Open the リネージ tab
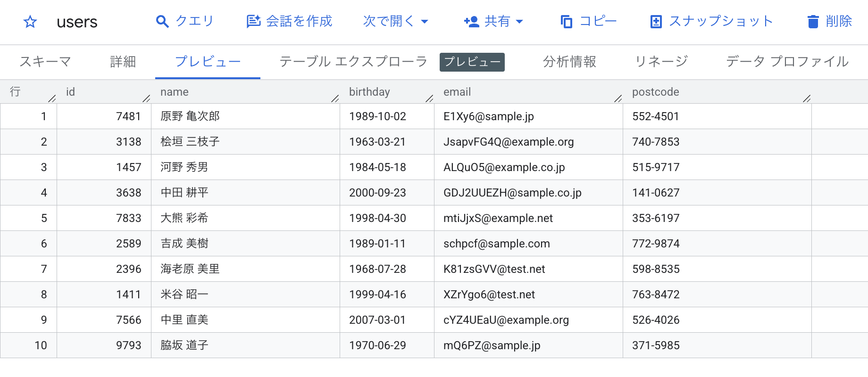 tap(661, 62)
